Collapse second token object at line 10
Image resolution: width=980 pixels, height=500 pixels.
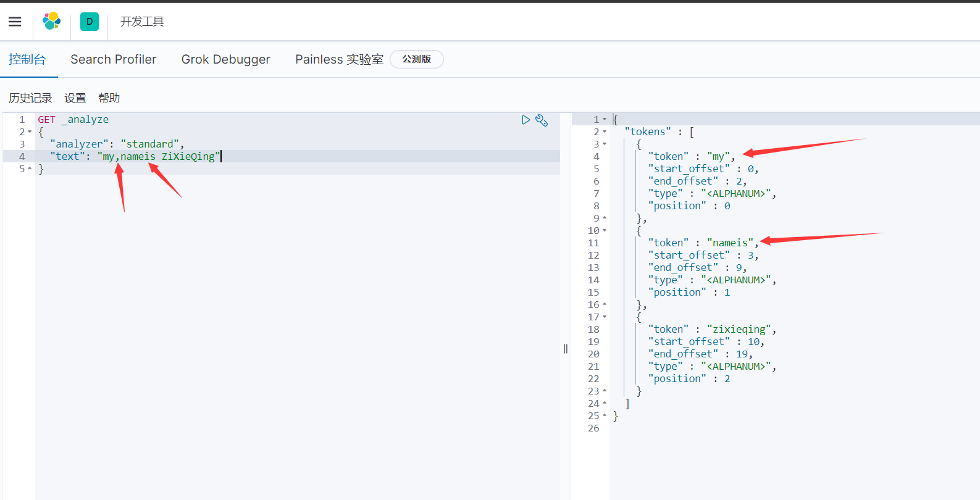(x=605, y=231)
